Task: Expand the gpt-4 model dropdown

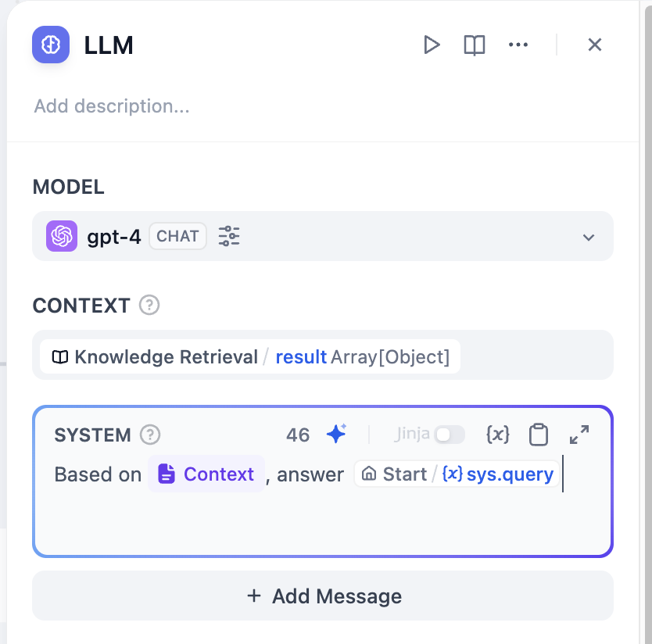Action: [589, 237]
